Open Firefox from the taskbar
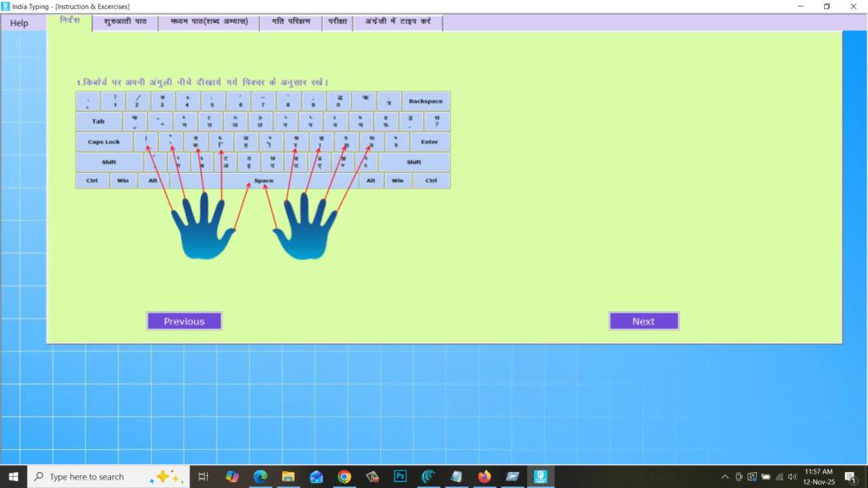 pos(483,476)
